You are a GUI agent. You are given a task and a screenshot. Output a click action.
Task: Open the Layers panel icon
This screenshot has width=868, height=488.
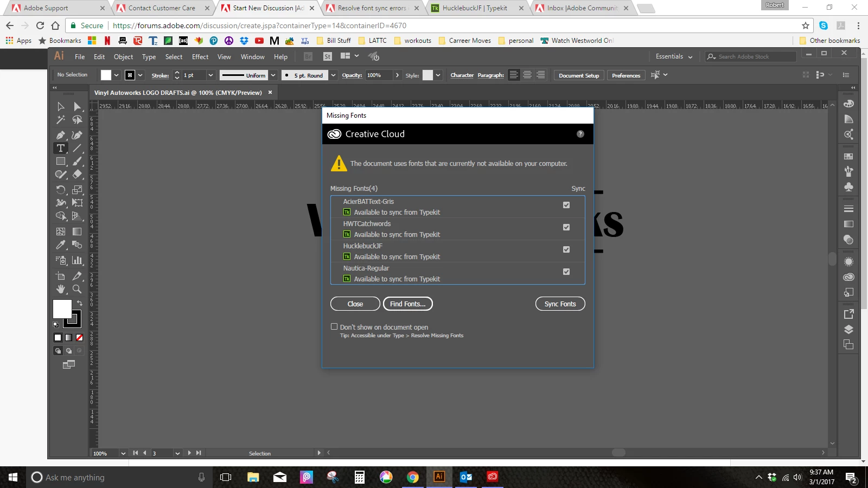click(x=849, y=329)
